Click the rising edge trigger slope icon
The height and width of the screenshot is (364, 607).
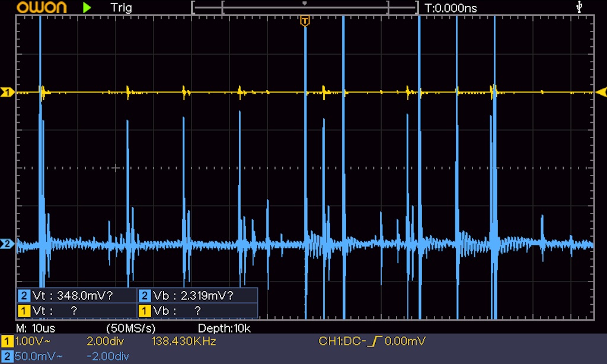[x=375, y=341]
